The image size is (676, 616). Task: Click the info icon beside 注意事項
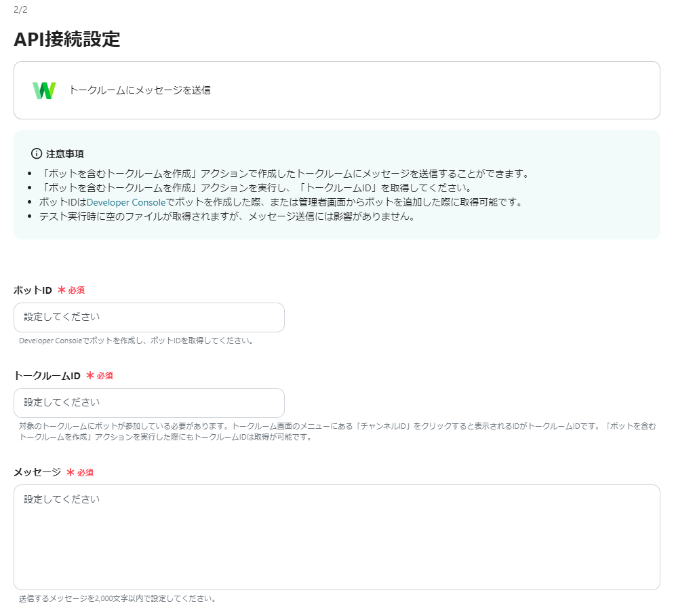tap(37, 154)
